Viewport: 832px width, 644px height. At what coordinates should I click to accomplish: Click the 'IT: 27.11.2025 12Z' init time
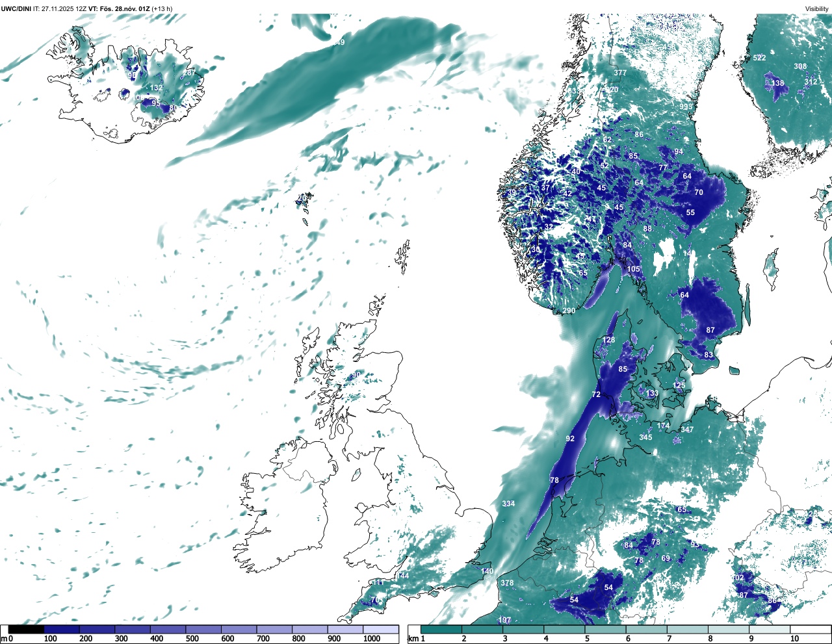(60, 8)
